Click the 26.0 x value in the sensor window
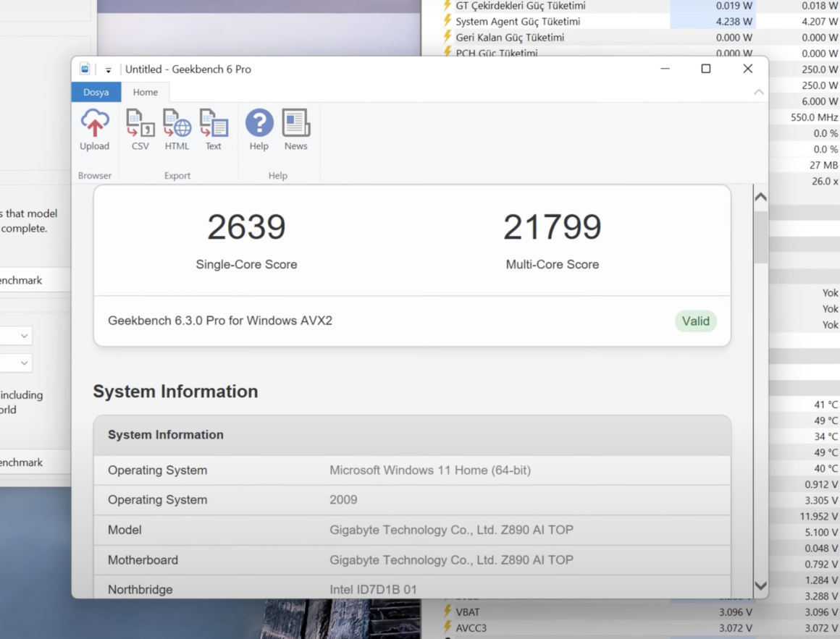 [825, 182]
